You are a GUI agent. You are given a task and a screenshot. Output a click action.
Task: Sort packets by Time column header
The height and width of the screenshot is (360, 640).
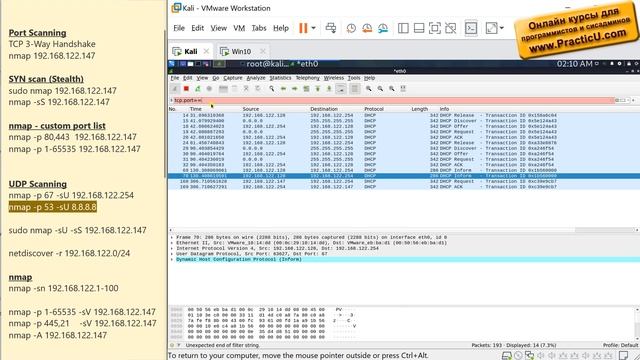point(196,109)
